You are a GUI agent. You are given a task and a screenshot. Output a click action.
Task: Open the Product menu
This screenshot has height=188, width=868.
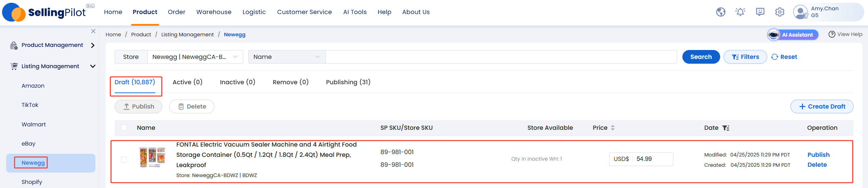pyautogui.click(x=145, y=12)
